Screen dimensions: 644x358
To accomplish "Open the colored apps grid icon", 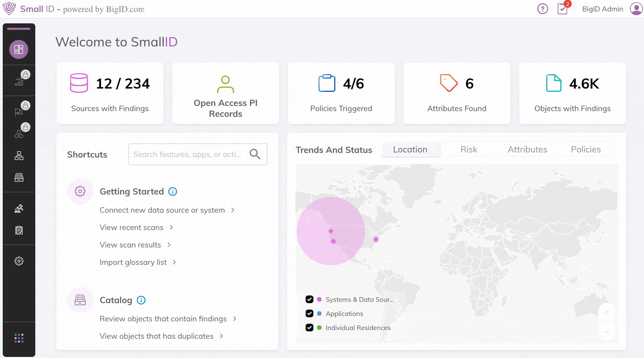I will pyautogui.click(x=19, y=338).
